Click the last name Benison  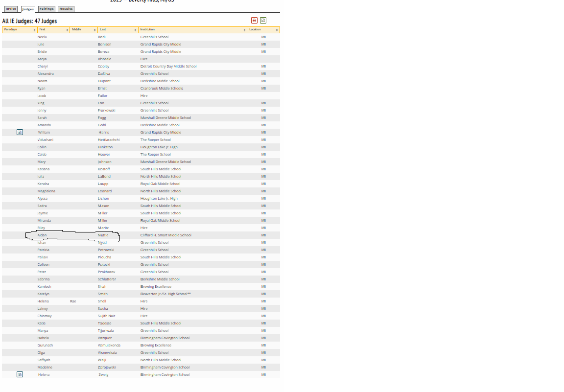click(104, 44)
